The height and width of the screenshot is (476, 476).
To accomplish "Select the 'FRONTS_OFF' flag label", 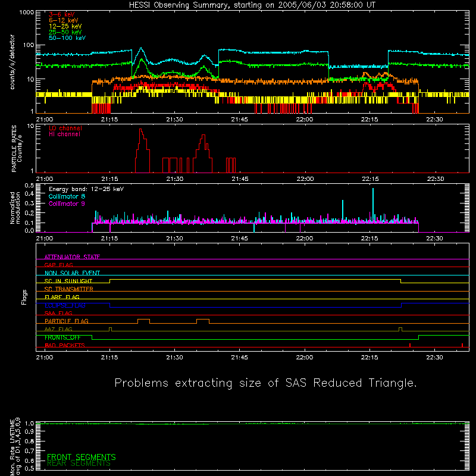I will click(62, 337).
